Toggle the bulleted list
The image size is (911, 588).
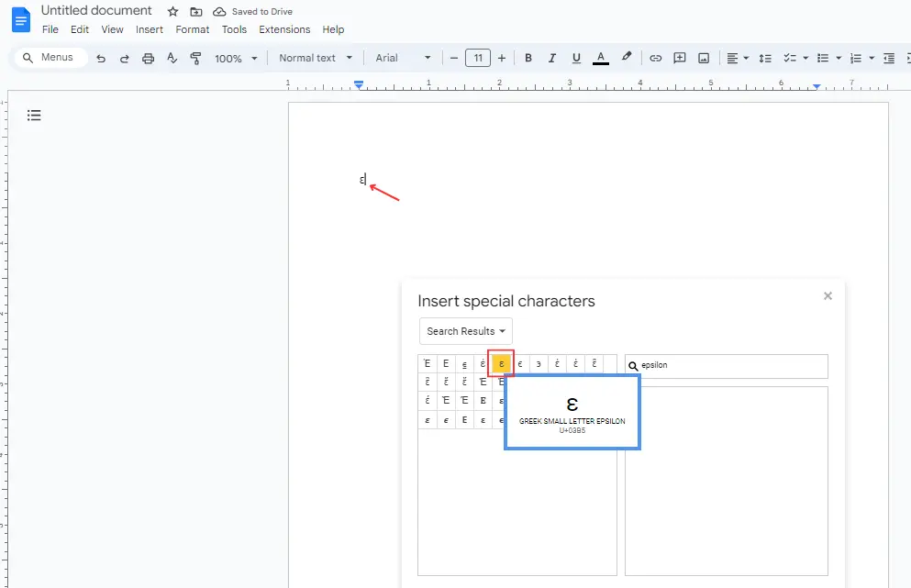[823, 58]
